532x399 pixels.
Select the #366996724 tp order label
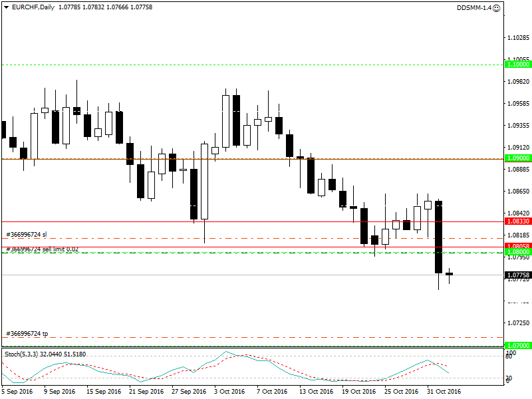[27, 334]
